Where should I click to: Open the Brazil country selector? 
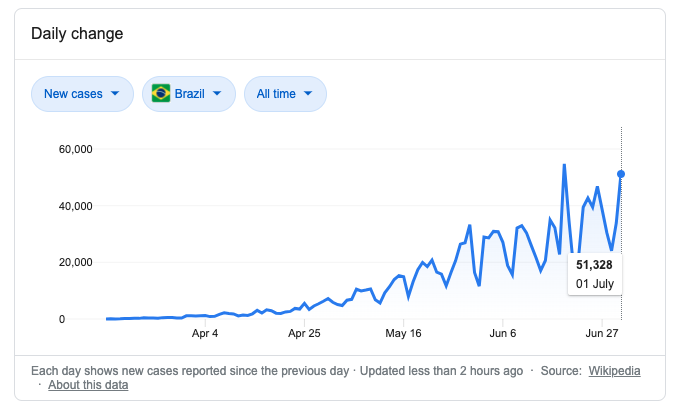click(x=189, y=94)
